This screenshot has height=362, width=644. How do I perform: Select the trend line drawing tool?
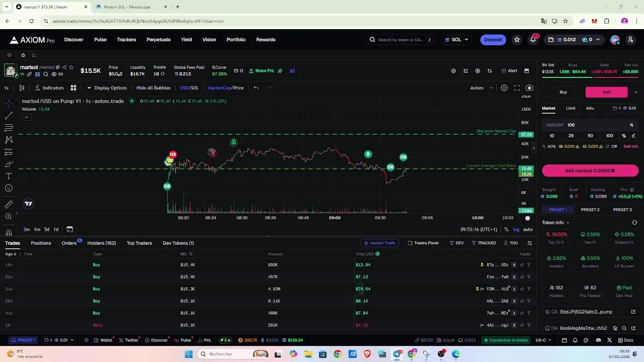pos(9,116)
